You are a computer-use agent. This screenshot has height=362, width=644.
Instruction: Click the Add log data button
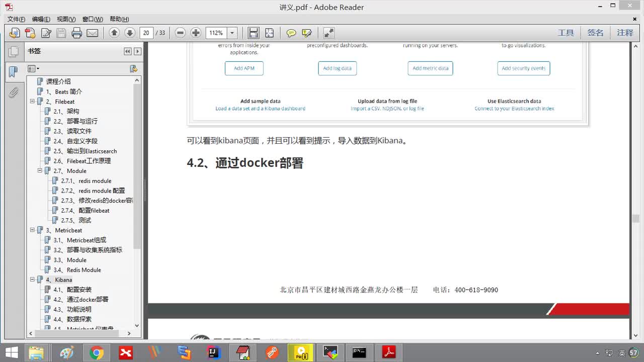pyautogui.click(x=337, y=68)
